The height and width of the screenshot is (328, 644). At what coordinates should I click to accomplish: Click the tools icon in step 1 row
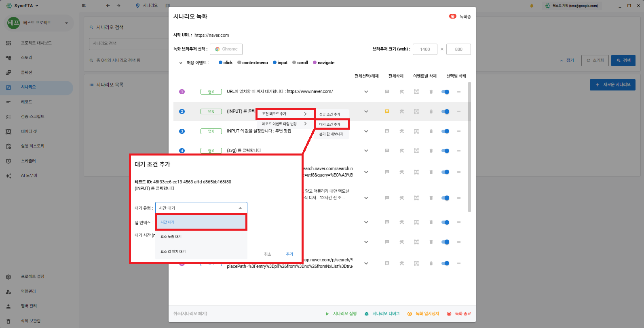click(x=402, y=92)
